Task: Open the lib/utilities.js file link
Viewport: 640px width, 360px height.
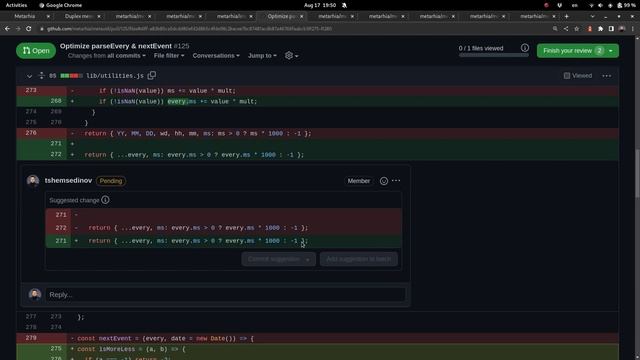Action: 115,76
